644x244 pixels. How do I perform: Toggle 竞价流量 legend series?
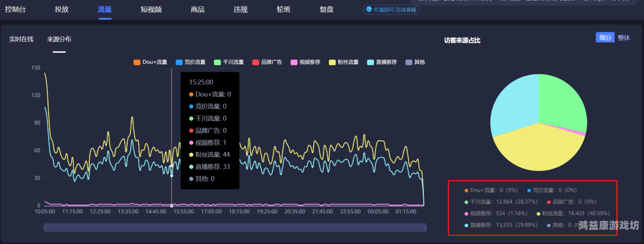190,62
